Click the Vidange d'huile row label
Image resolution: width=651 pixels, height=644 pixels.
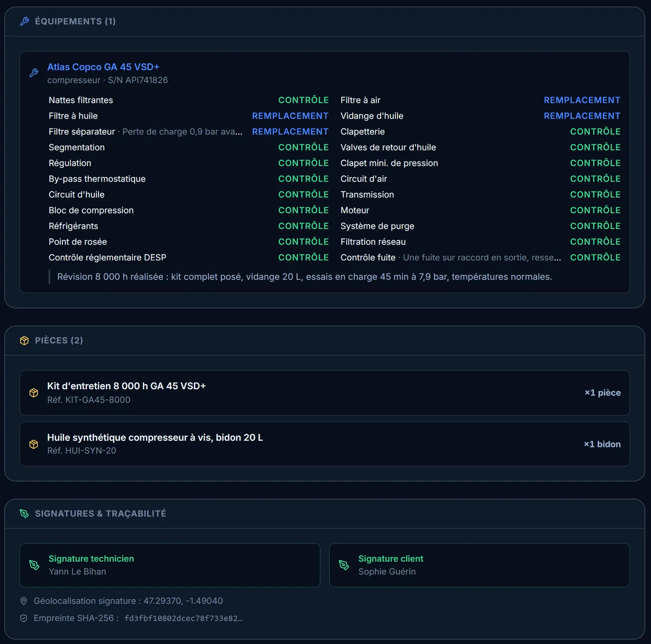tap(372, 116)
